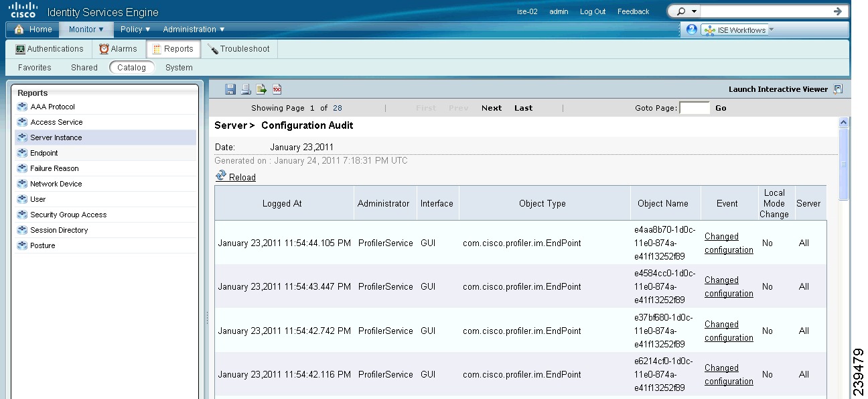Open Changed configuration for the 11:54:43.447 entry

click(x=729, y=287)
